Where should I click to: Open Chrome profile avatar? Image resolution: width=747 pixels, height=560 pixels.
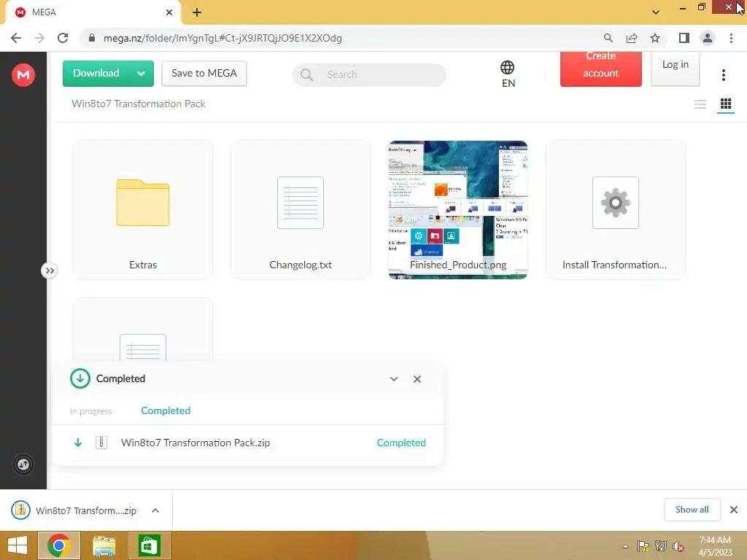(708, 38)
